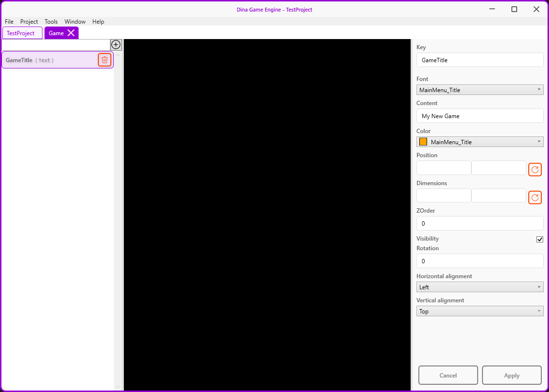Focus the Key input field
Viewport: 549px width, 392px height.
point(480,60)
